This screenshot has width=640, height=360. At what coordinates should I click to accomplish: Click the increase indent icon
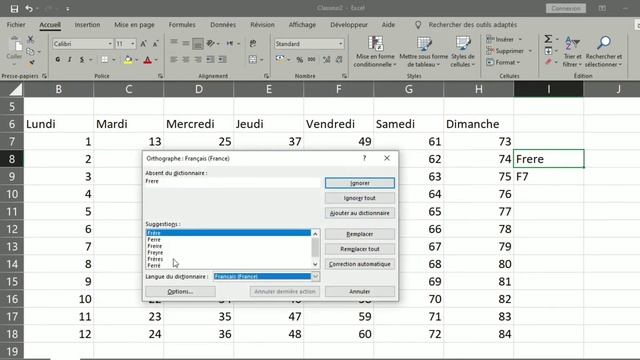point(222,60)
